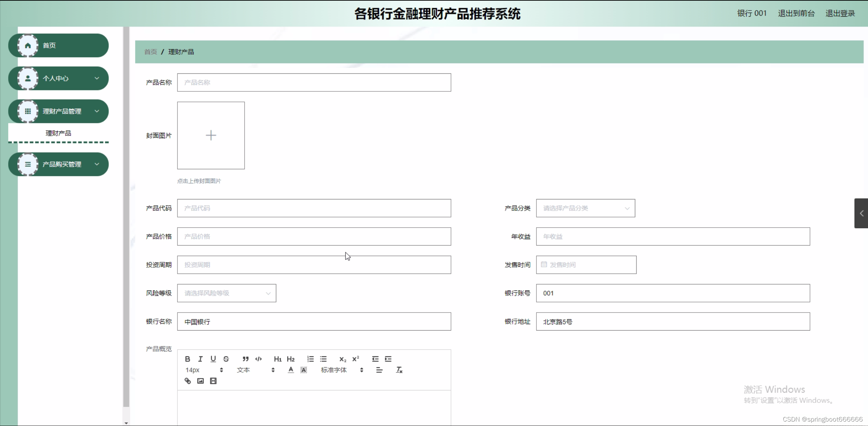Clear text formatting in editor
Image resolution: width=868 pixels, height=426 pixels.
[399, 370]
